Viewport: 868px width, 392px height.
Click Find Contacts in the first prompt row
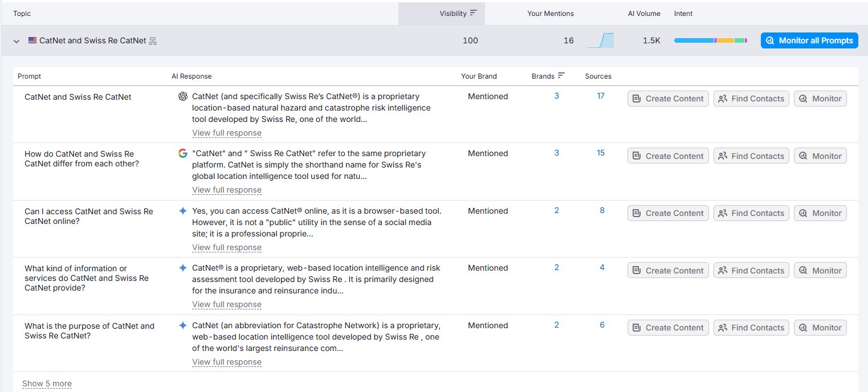tap(751, 99)
